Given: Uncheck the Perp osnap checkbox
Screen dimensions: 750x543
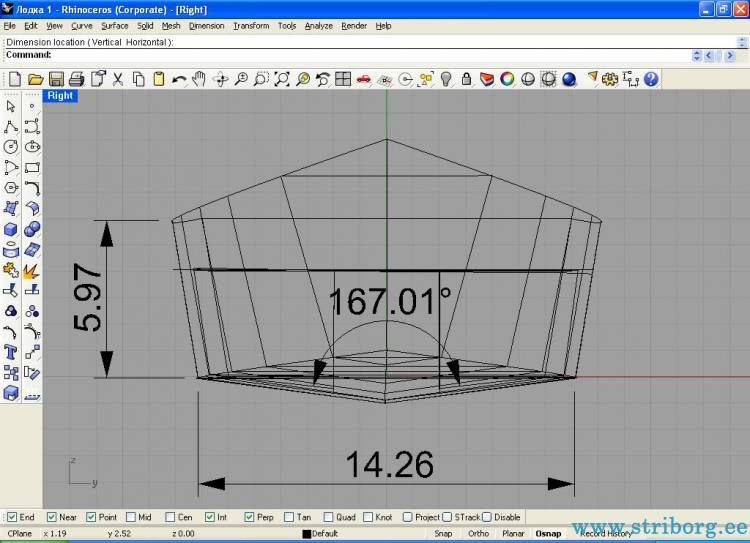Looking at the screenshot, I should (x=250, y=517).
